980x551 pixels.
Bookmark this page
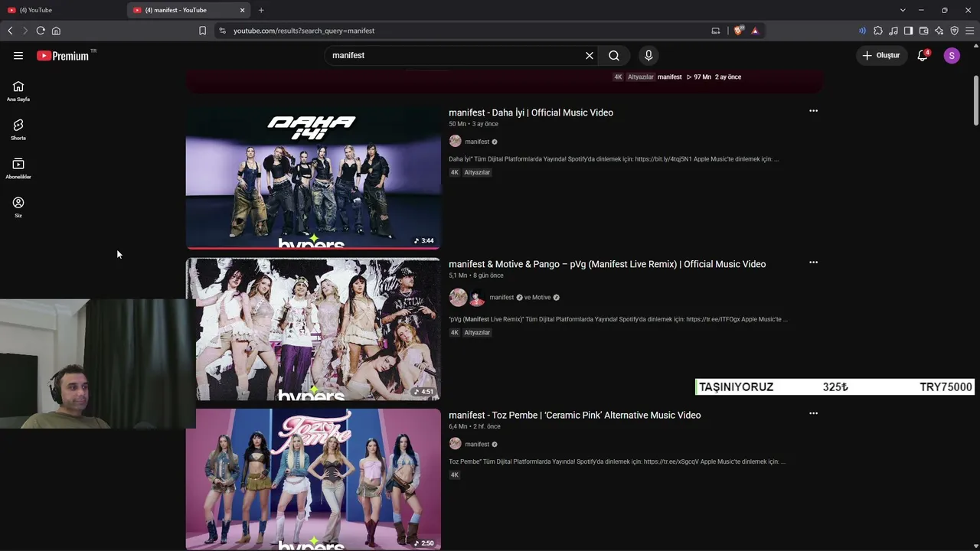pyautogui.click(x=202, y=31)
